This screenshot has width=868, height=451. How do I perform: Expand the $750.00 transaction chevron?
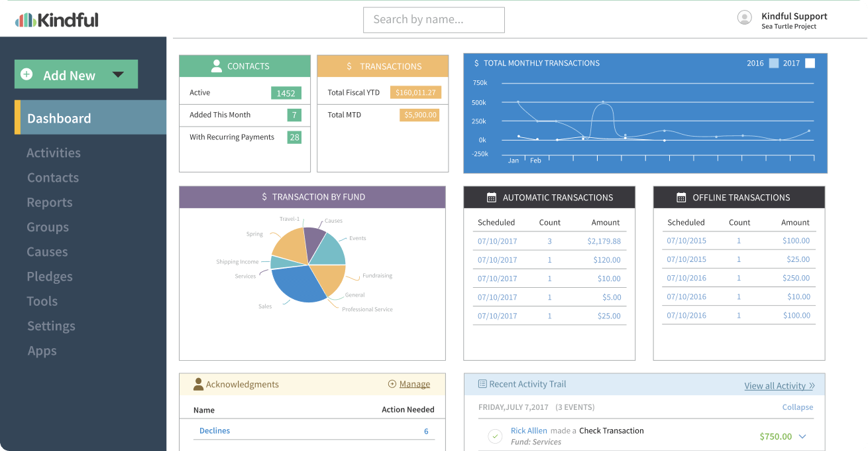pos(802,436)
